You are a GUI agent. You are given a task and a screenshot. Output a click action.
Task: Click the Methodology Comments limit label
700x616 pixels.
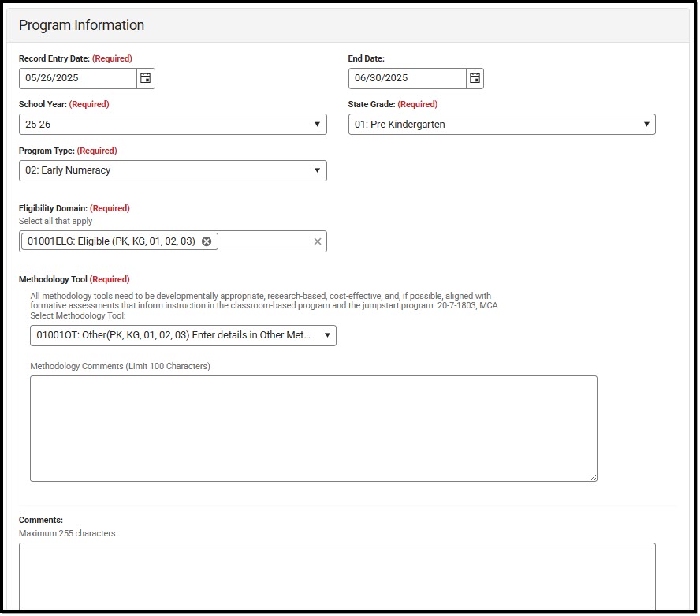click(120, 366)
